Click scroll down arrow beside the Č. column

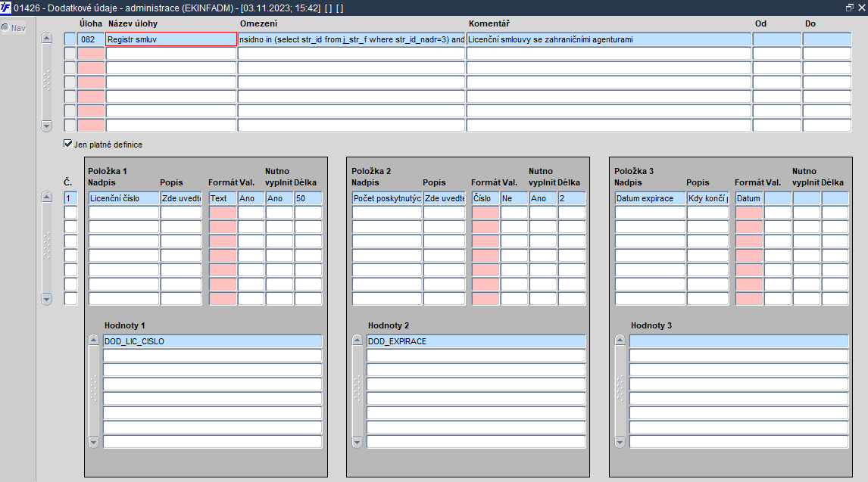(47, 299)
